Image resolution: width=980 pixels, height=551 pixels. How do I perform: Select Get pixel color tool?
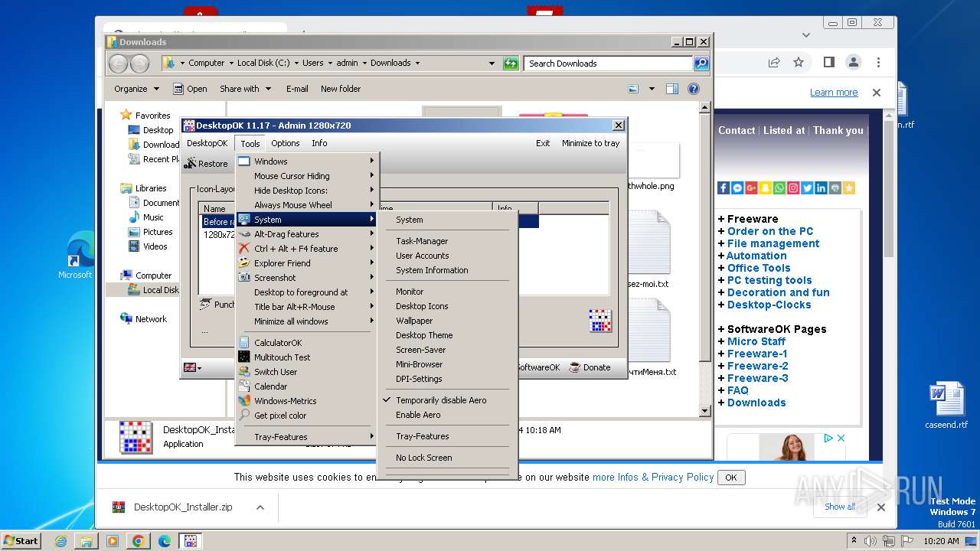pos(307,416)
